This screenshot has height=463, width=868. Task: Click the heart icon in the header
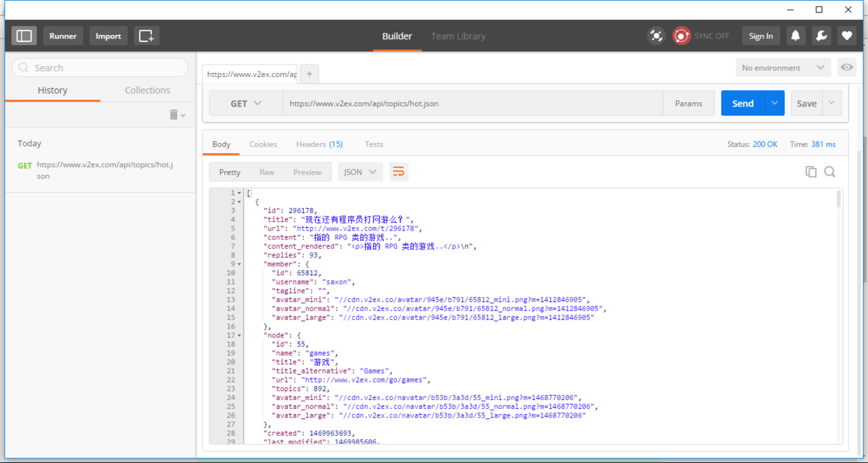tap(846, 36)
